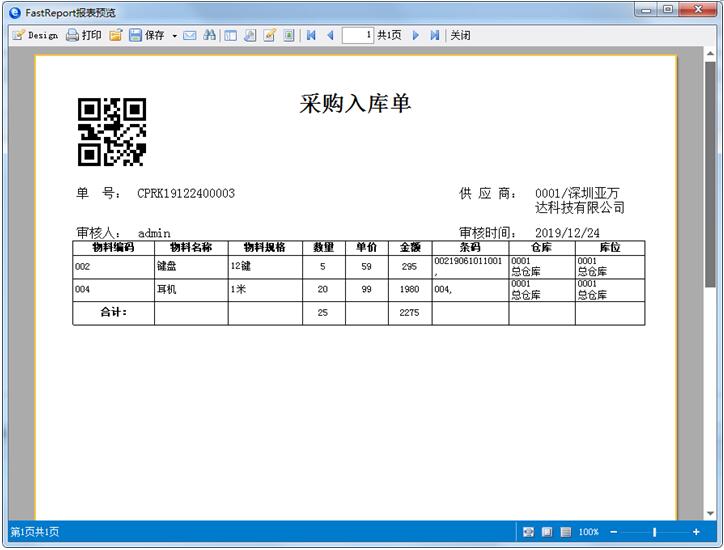Click the two pages view icon in status bar

(x=566, y=532)
